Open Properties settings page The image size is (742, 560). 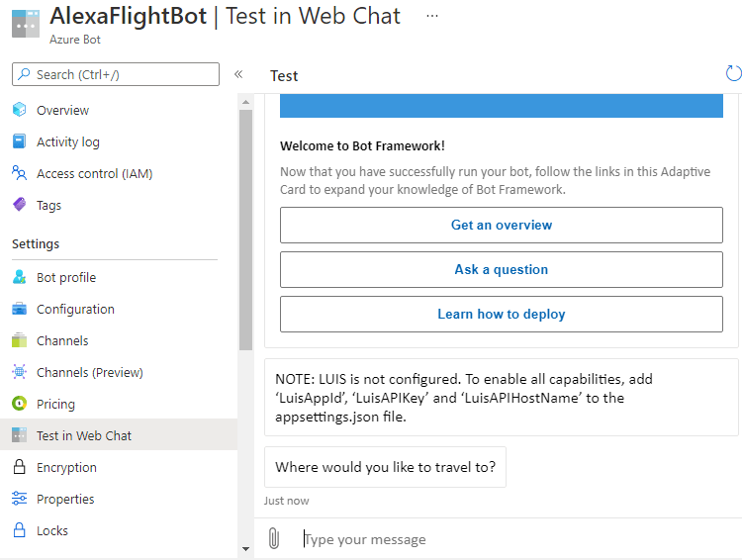click(65, 499)
